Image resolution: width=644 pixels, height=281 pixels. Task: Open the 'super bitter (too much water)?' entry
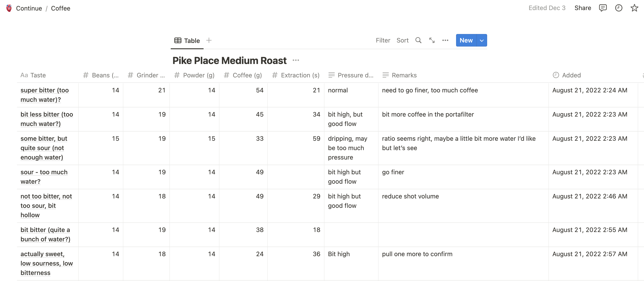(44, 95)
